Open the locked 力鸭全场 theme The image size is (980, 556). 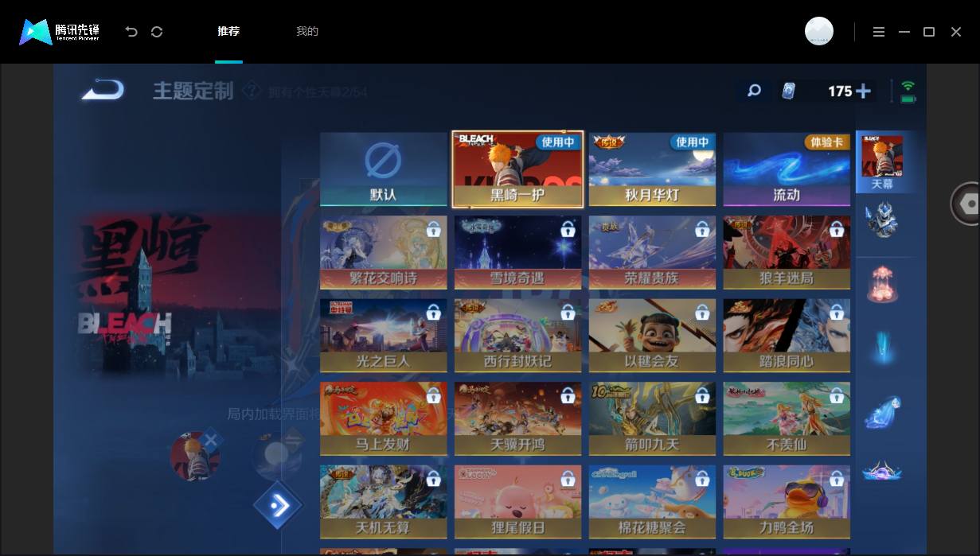click(787, 502)
